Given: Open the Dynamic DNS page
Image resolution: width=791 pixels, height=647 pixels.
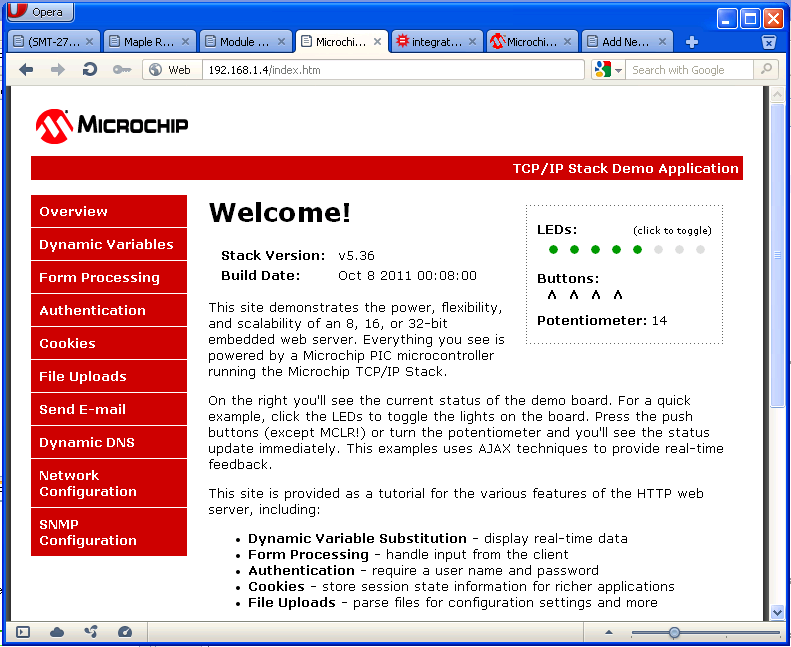Looking at the screenshot, I should [109, 442].
